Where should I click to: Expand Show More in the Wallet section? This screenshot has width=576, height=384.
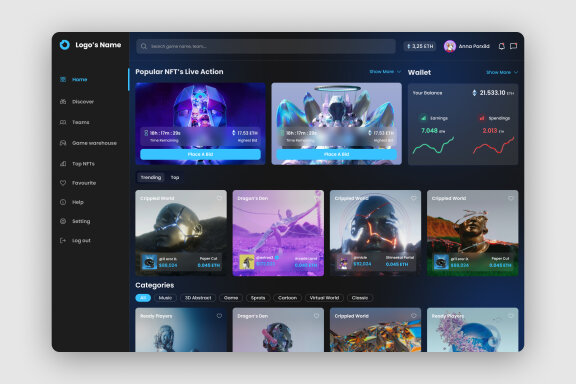[x=502, y=72]
